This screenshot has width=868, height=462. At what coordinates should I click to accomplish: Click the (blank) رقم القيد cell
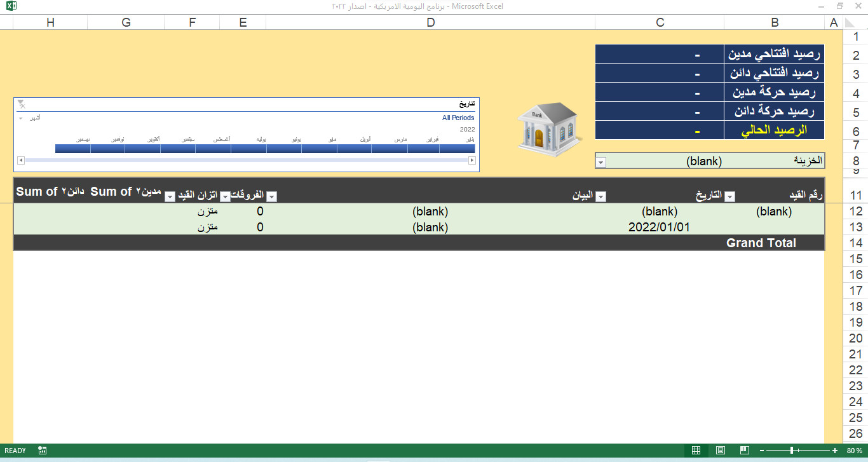pyautogui.click(x=774, y=212)
